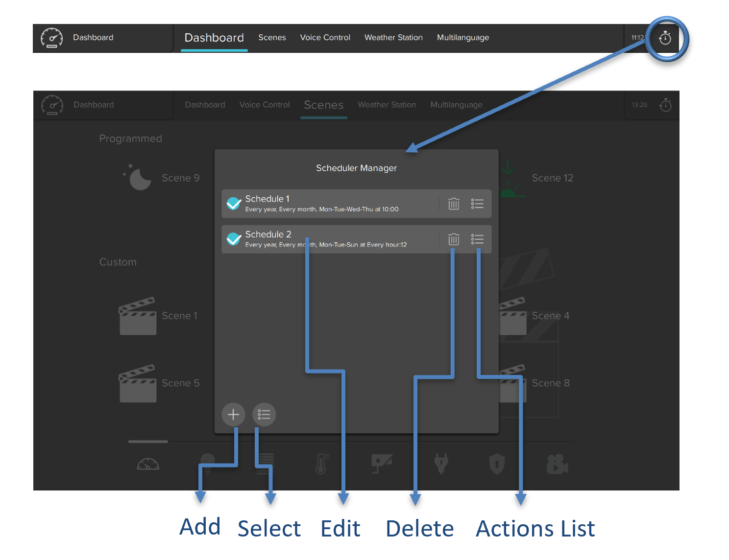This screenshot has height=560, width=729.
Task: Open the video camera section
Action: tap(557, 464)
